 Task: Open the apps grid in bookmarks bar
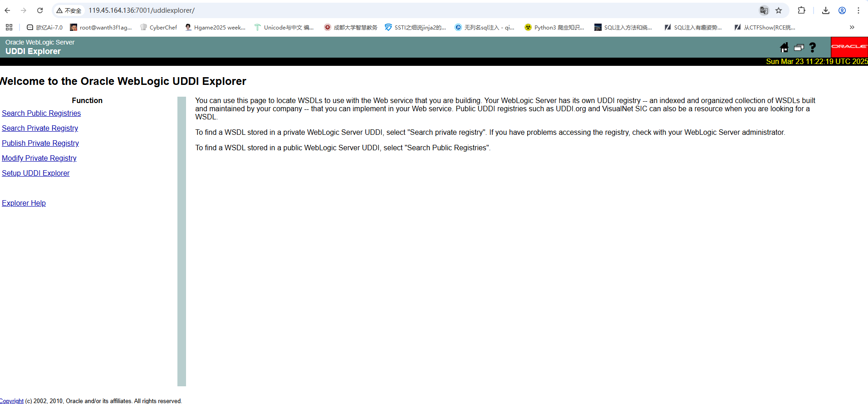click(9, 27)
